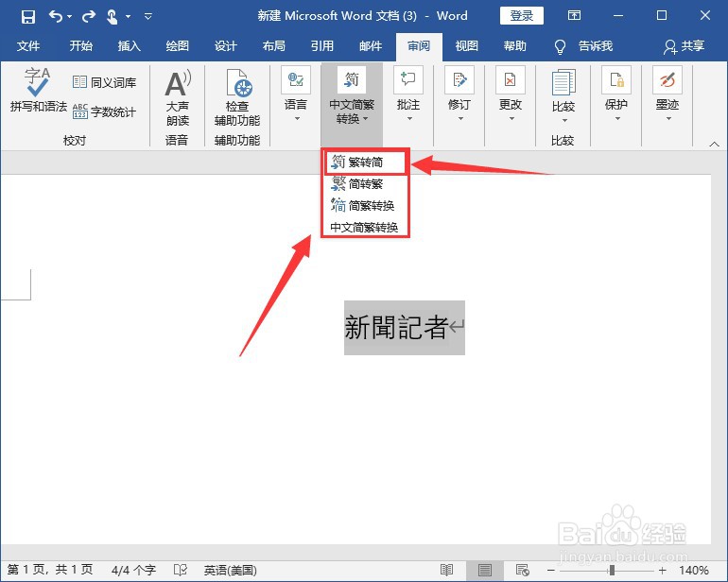Switch to the 设计 tab

[226, 46]
